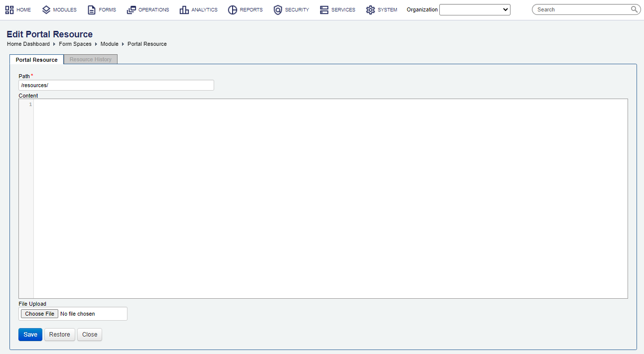Click the Forms document icon
The width and height of the screenshot is (644, 354).
92,10
